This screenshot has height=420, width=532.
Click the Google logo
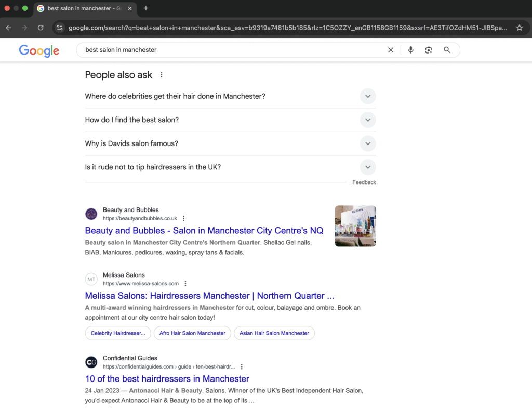click(39, 50)
